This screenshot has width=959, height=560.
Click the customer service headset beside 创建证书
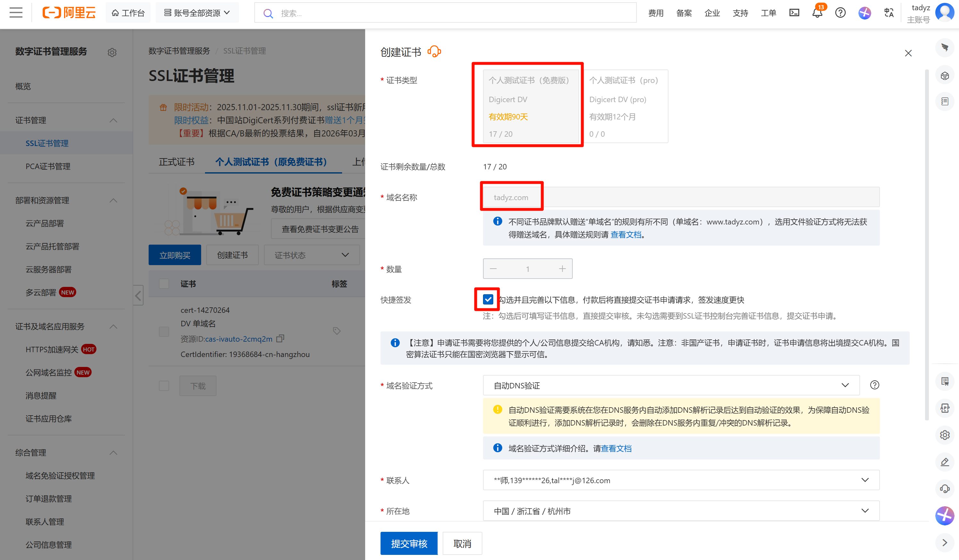[x=434, y=51]
